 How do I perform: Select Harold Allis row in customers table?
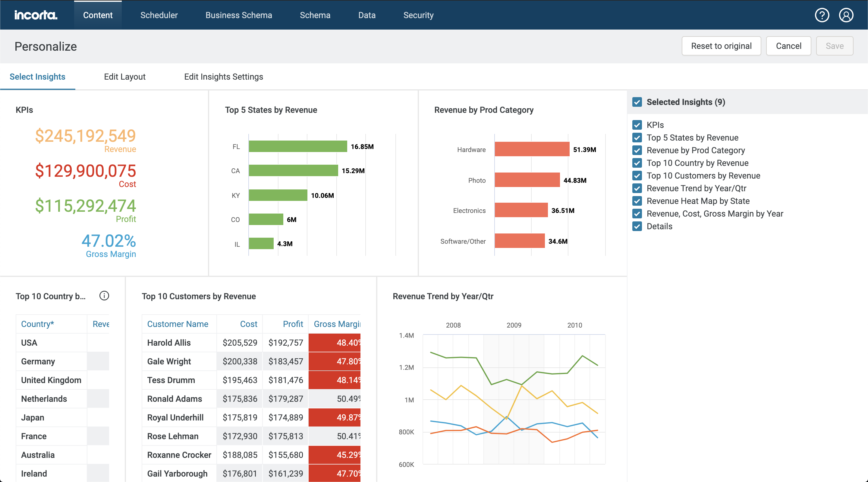[x=169, y=343]
